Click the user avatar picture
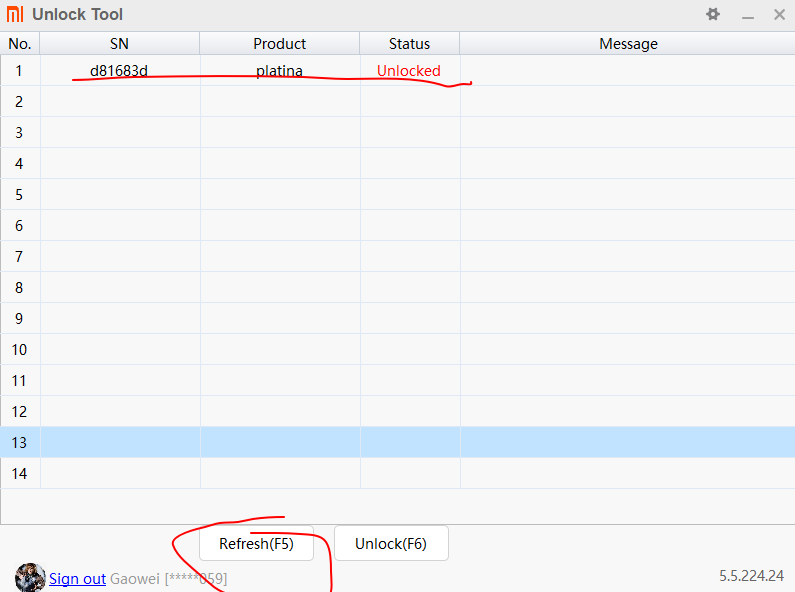 tap(30, 577)
